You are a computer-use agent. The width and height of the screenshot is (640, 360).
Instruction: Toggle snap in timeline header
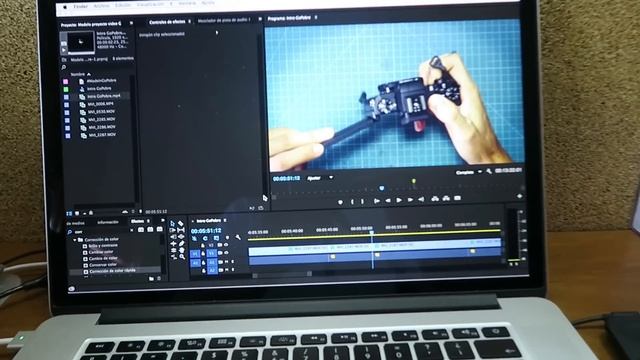(x=205, y=238)
